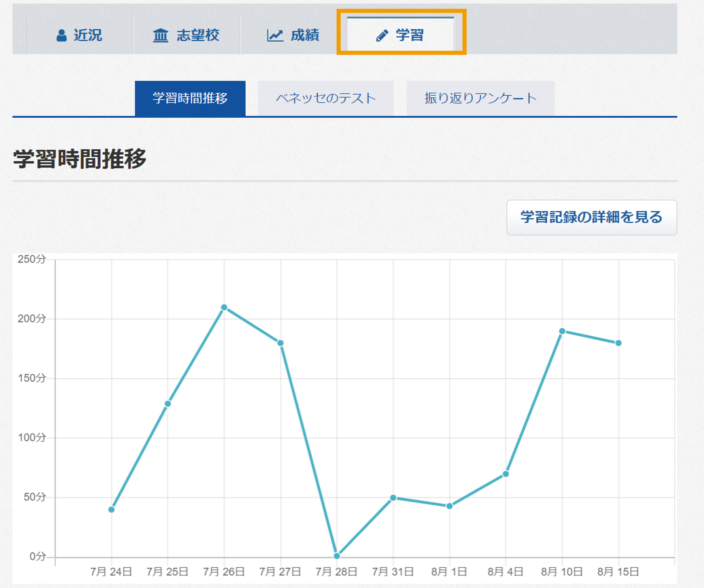Click the 7月 24日 data point
The height and width of the screenshot is (588, 704).
click(112, 510)
